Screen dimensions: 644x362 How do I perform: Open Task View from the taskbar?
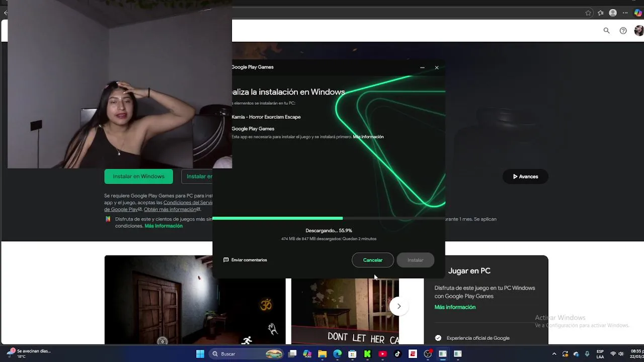[292, 354]
